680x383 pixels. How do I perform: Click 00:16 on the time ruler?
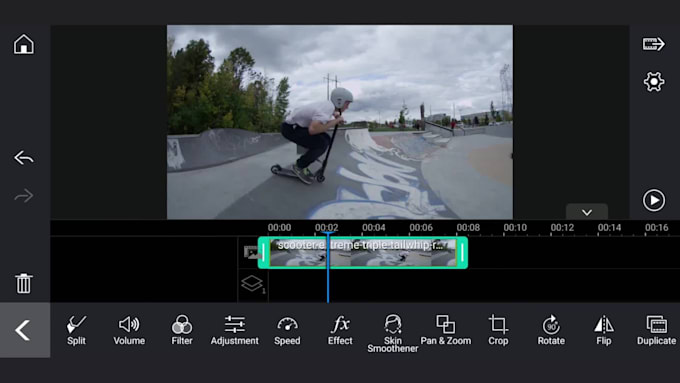(x=657, y=227)
